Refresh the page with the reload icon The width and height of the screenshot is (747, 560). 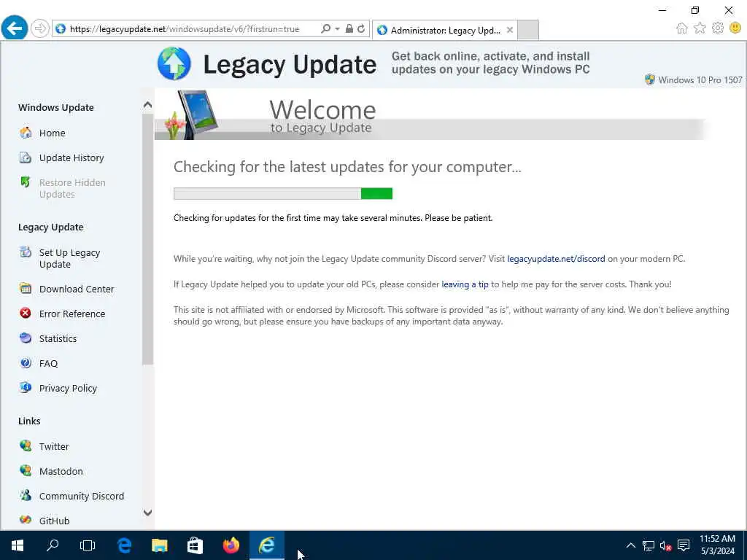coord(361,29)
